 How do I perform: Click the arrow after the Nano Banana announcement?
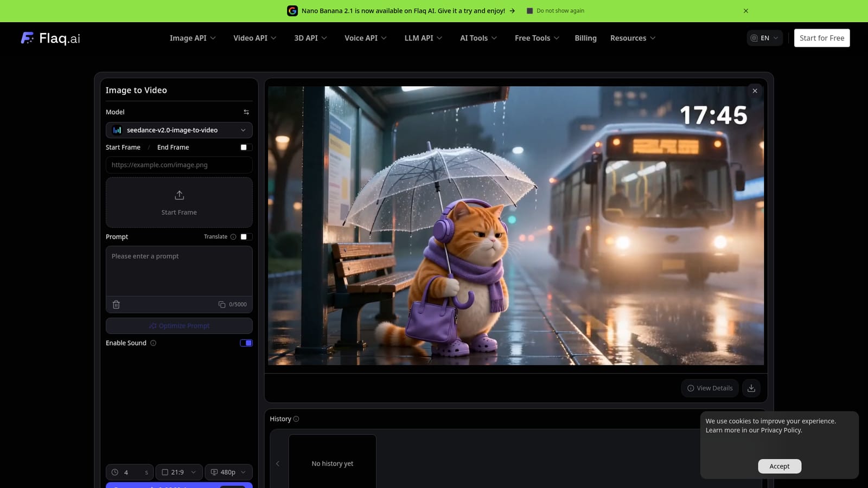click(x=512, y=11)
